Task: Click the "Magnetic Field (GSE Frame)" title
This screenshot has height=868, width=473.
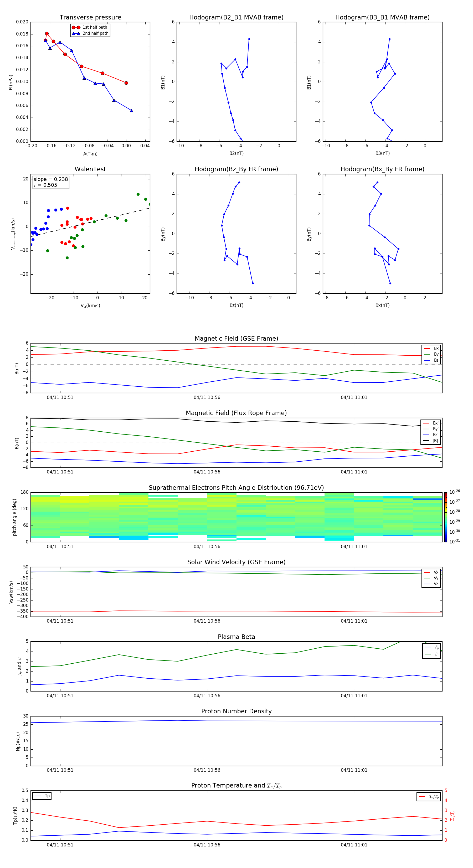Action: pyautogui.click(x=236, y=339)
